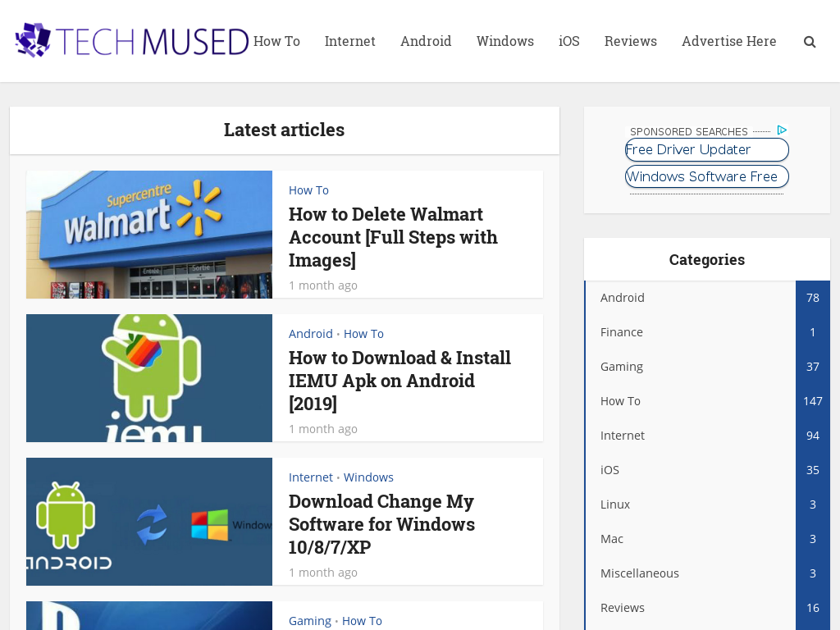Select Reviews in Categories list

click(x=623, y=608)
